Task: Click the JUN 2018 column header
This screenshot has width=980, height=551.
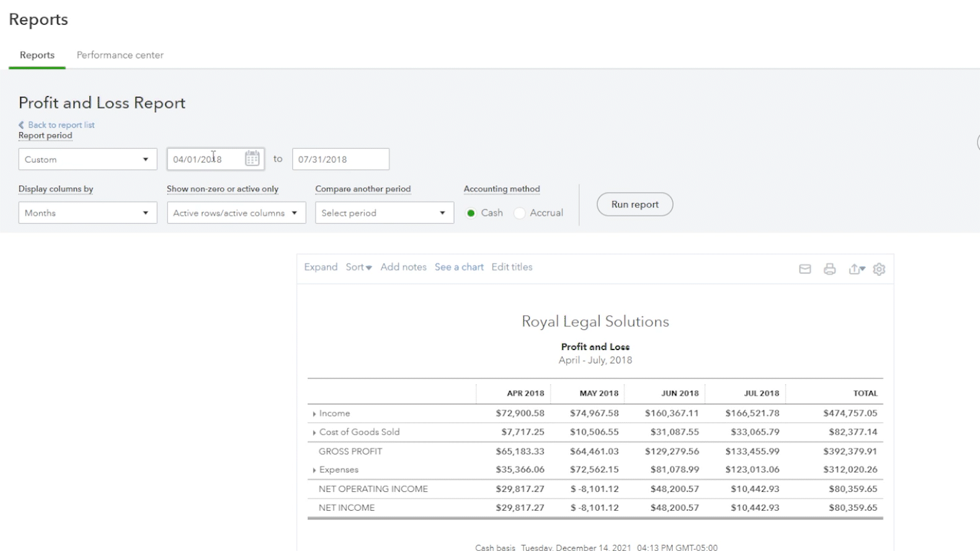Action: (x=680, y=393)
